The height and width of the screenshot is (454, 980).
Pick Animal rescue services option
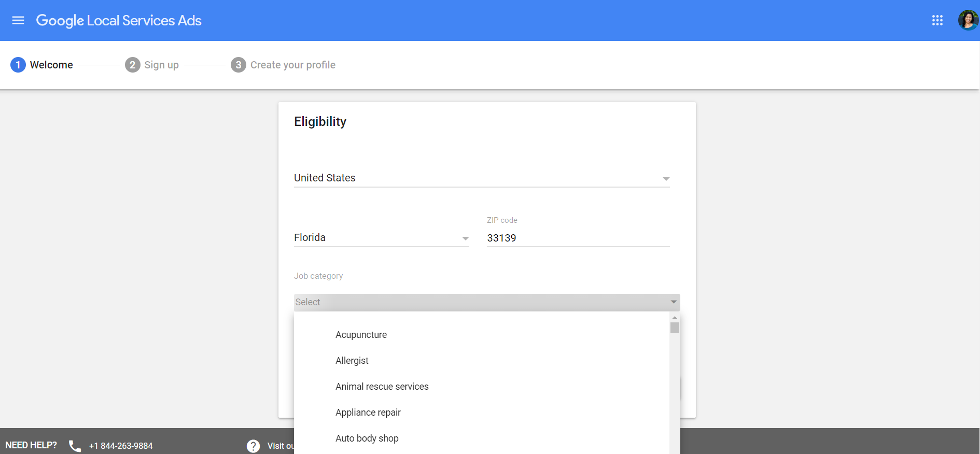(x=382, y=387)
